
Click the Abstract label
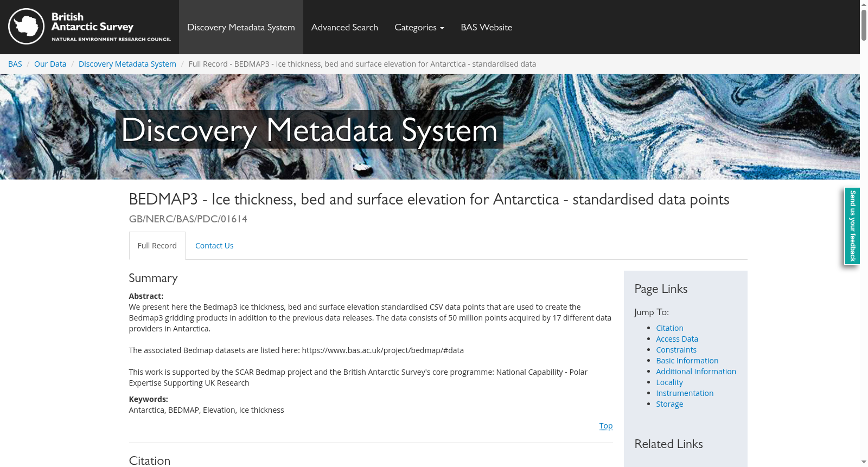[146, 296]
